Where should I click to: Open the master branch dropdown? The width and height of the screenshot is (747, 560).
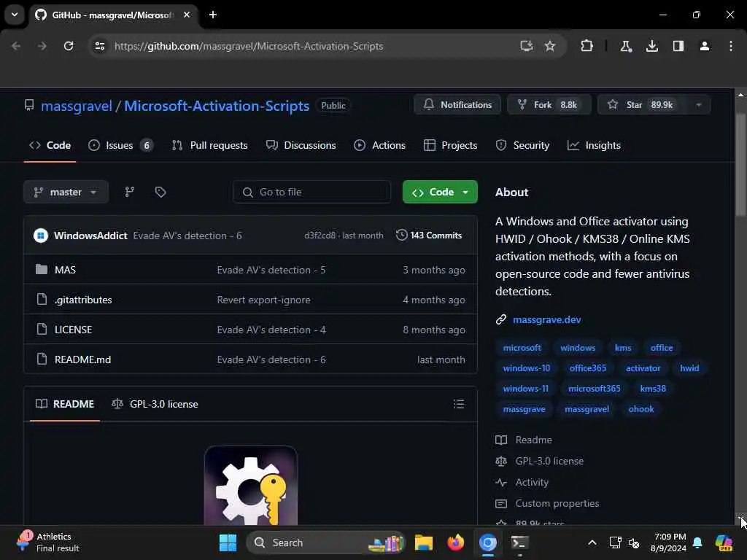[x=66, y=192]
